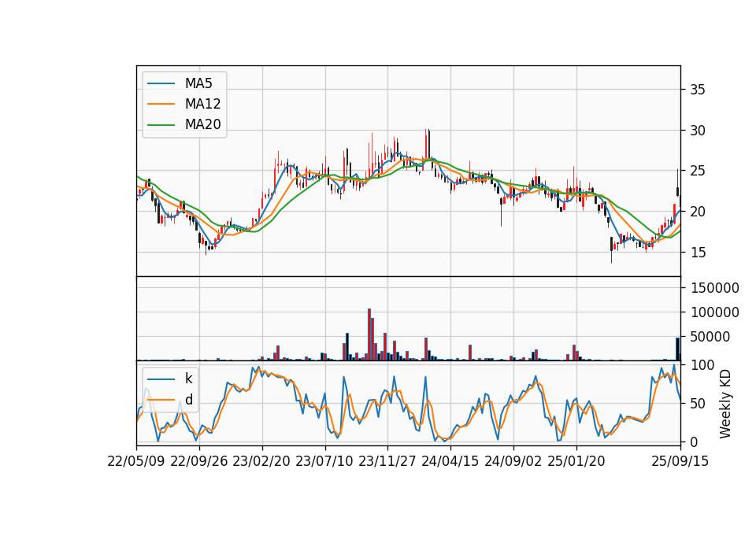Click the MA20 legend label

202,124
